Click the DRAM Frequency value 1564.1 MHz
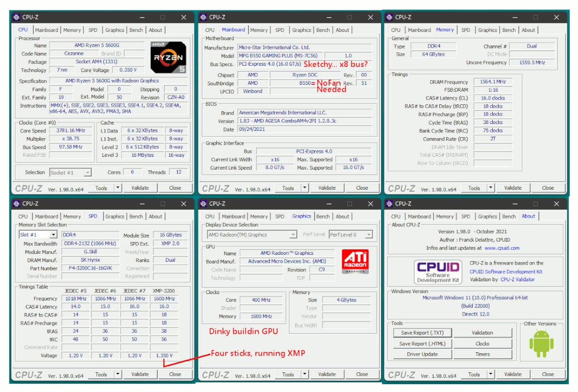This screenshot has width=578, height=392. click(x=493, y=82)
